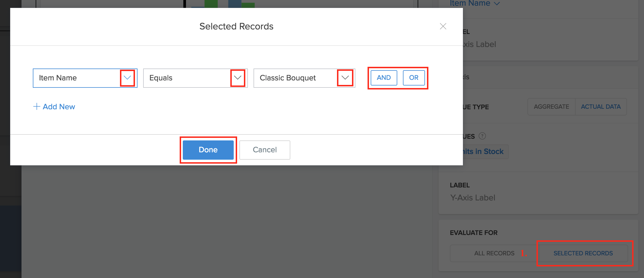Image resolution: width=644 pixels, height=278 pixels.
Task: Close the Selected Records dialog
Action: (443, 26)
